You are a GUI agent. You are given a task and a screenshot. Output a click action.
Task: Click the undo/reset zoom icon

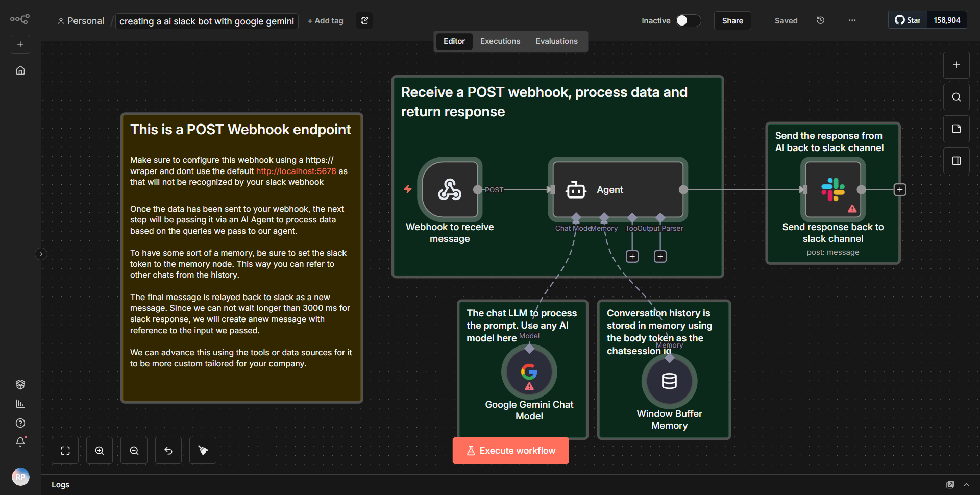coord(168,451)
